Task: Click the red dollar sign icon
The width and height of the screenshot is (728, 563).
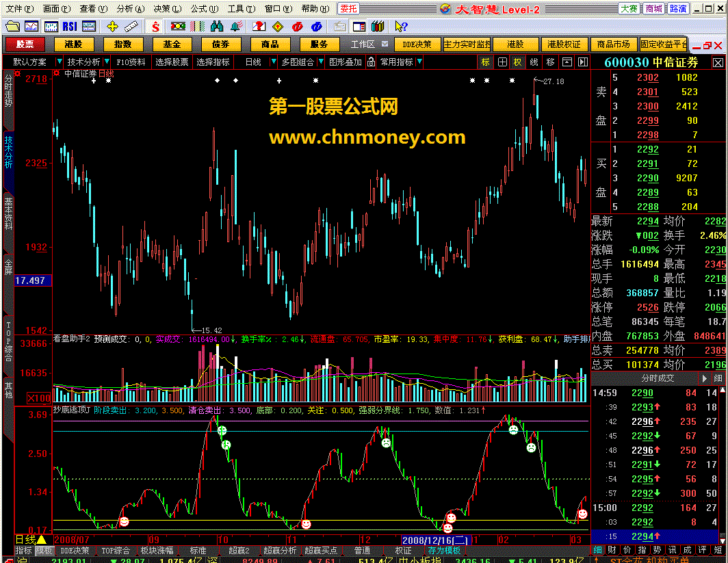Action: point(155,27)
